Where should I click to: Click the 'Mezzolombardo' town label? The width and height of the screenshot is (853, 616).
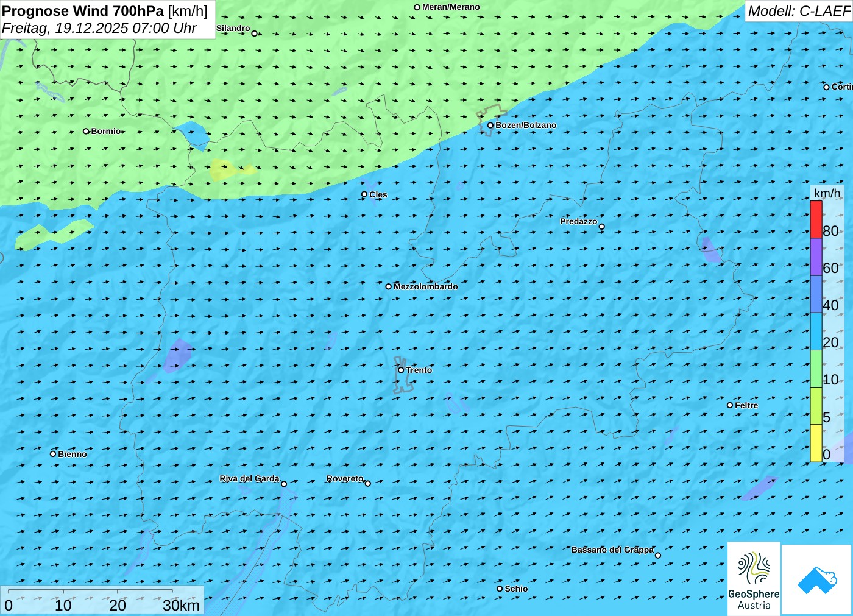click(426, 286)
